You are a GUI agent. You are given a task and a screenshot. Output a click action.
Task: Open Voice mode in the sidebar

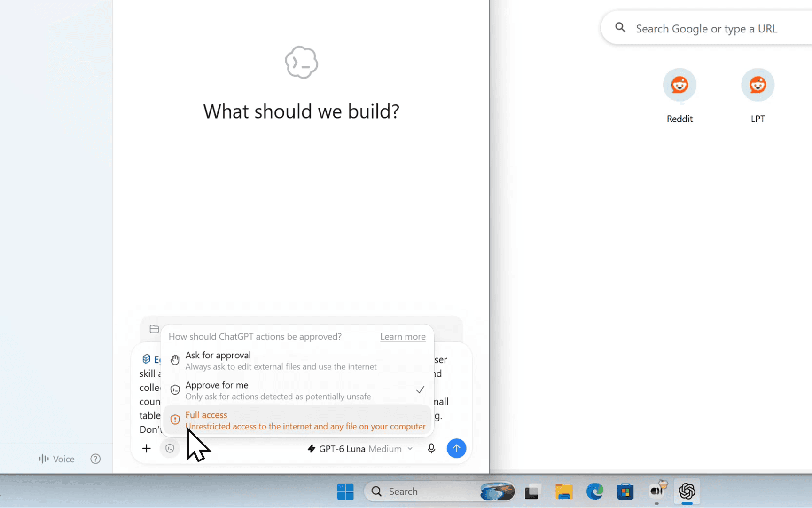[57, 459]
